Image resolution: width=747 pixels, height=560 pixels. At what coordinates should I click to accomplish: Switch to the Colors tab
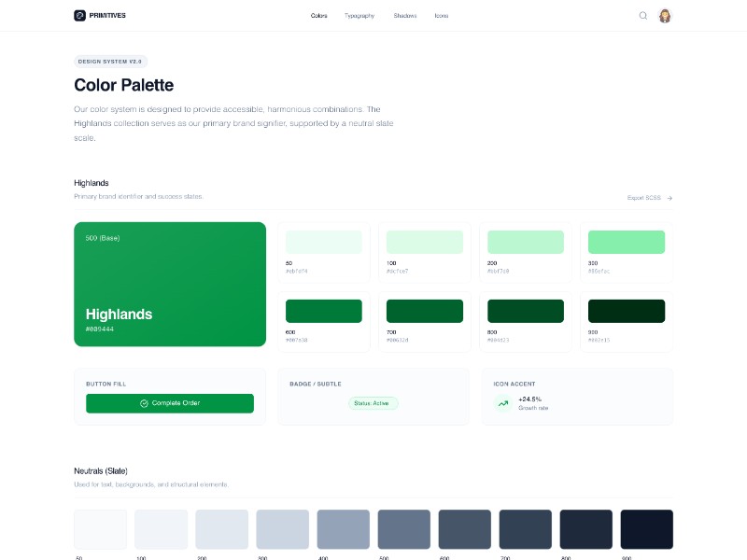point(319,16)
